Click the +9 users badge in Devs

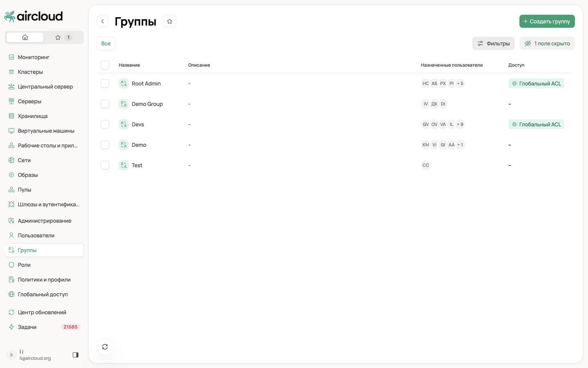pyautogui.click(x=460, y=124)
